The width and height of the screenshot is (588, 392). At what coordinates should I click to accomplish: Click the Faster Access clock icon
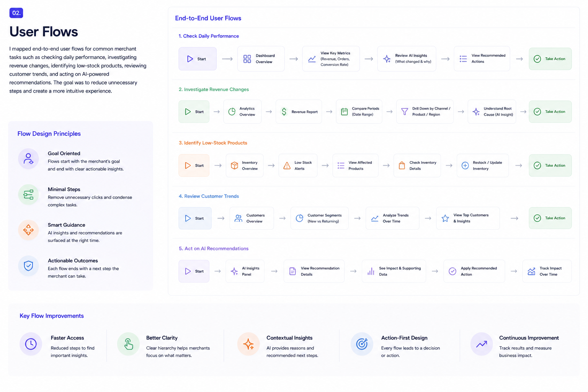coord(31,344)
